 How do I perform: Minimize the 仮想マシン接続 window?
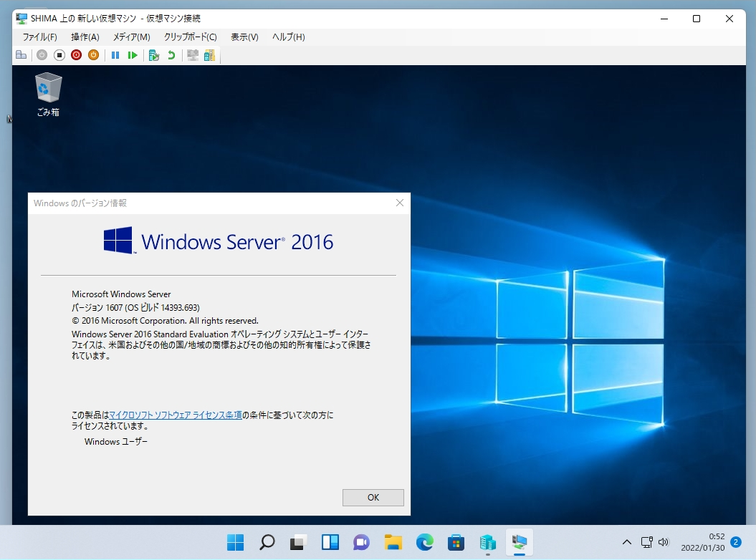(x=664, y=19)
